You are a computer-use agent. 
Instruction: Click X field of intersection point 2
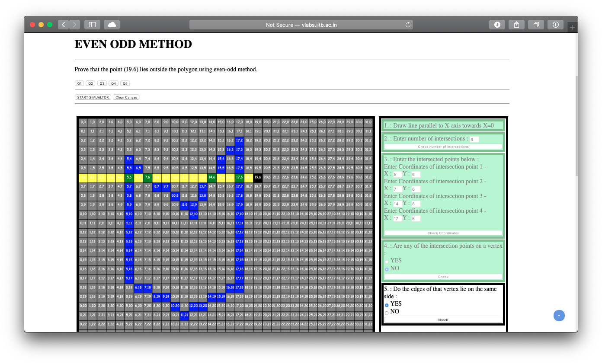tap(397, 189)
